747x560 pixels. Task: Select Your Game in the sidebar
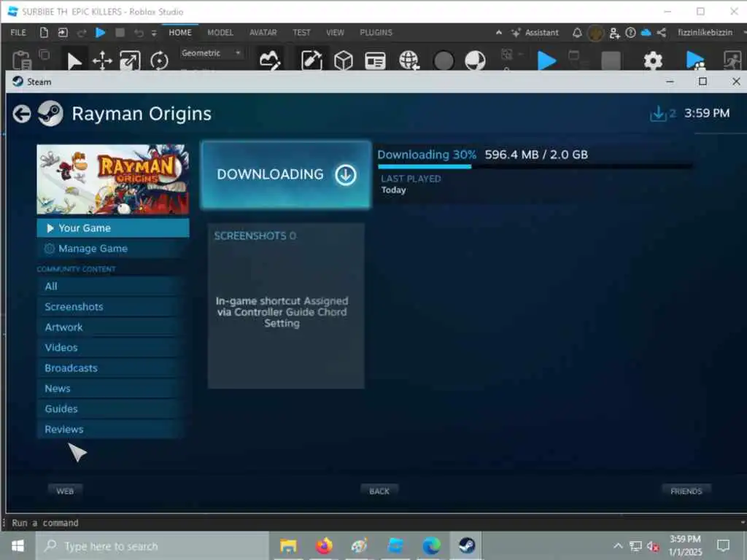pos(113,228)
